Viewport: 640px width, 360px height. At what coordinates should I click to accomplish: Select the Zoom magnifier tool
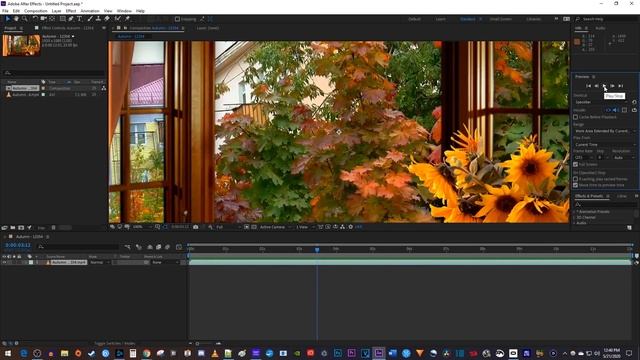25,19
